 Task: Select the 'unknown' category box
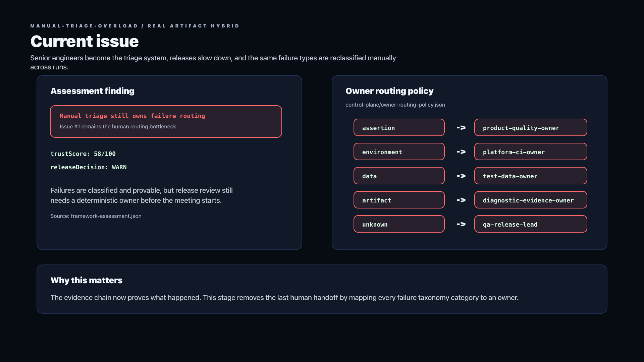coord(399,224)
